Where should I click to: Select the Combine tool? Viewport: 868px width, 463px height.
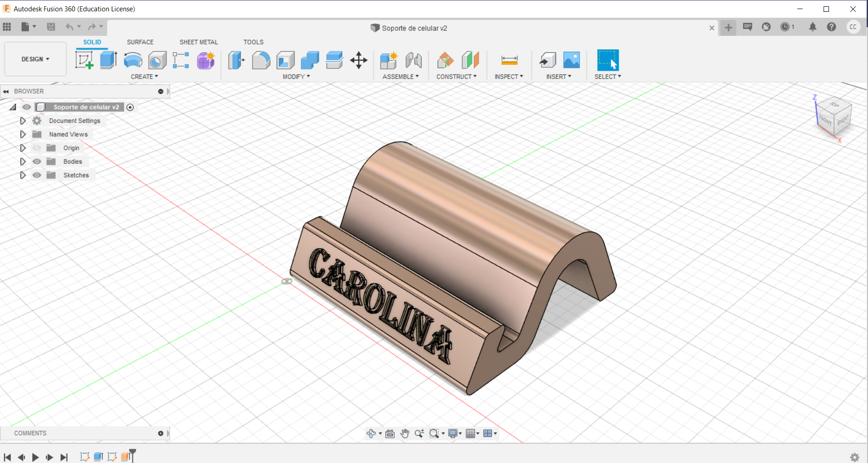(x=310, y=60)
